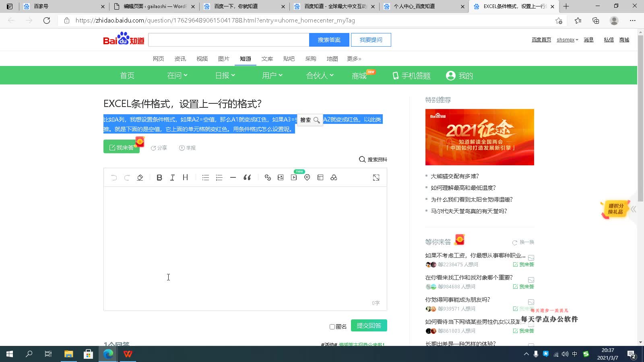Expand the 合伙人 dropdown menu
The width and height of the screenshot is (644, 362).
pos(320,75)
